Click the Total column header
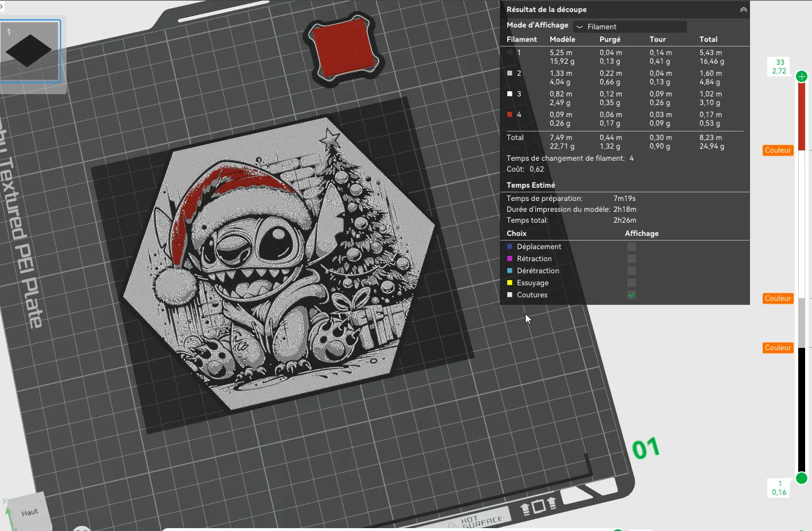The image size is (812, 531). pyautogui.click(x=708, y=40)
